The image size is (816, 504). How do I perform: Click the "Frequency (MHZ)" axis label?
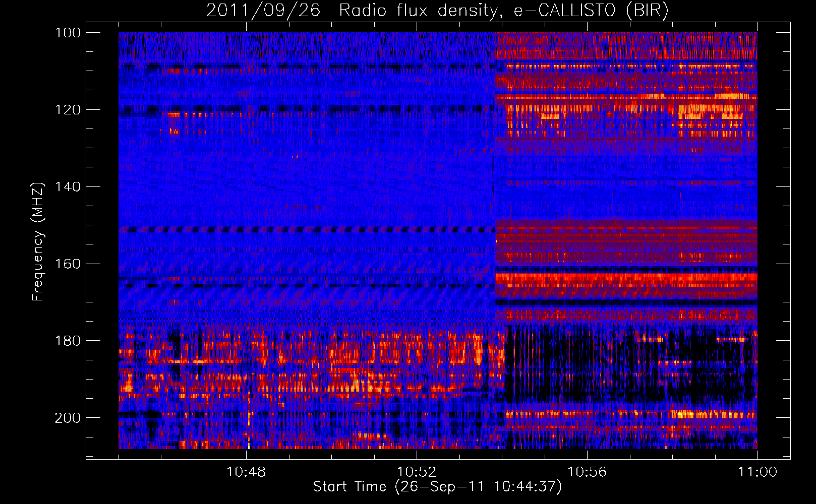37,241
